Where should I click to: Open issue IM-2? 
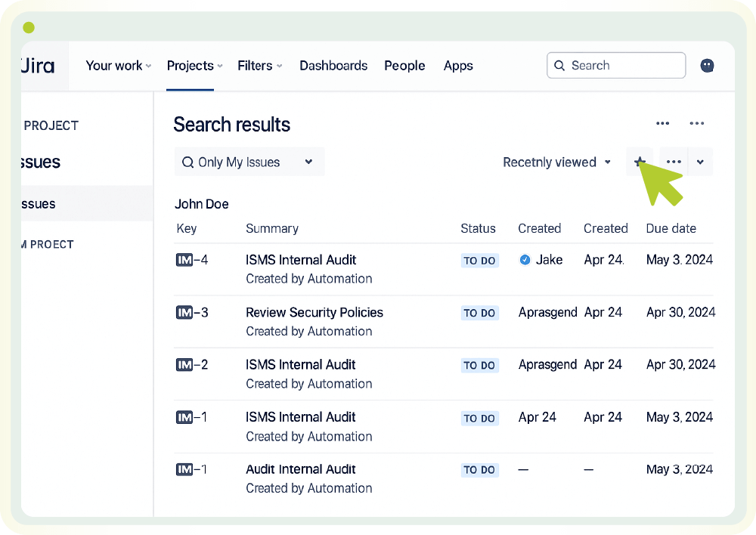(192, 365)
